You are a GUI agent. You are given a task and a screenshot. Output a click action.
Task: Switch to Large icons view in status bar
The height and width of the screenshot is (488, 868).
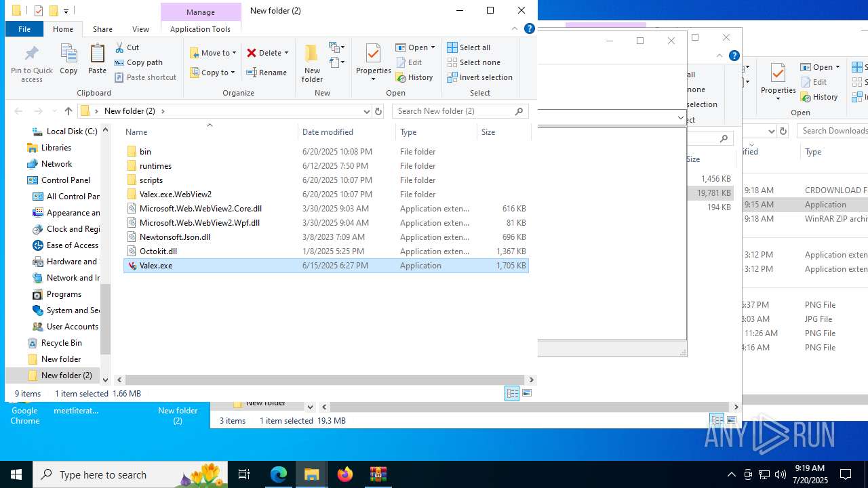[527, 394]
